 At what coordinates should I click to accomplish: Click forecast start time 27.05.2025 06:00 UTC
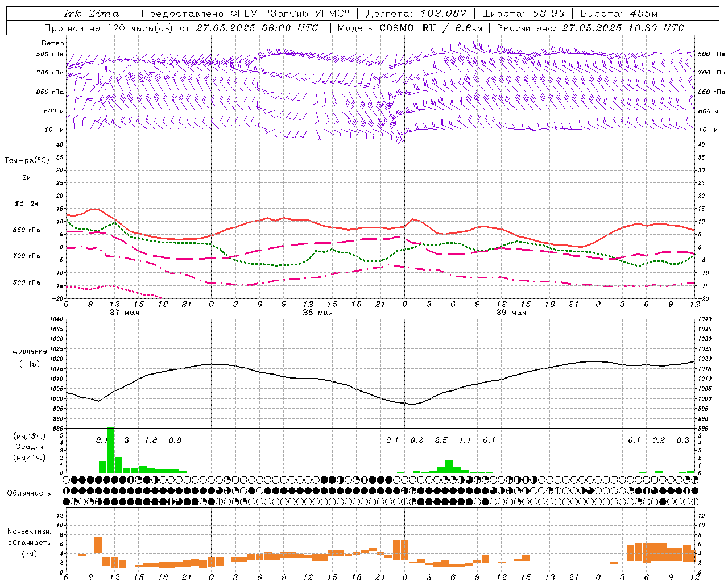[x=257, y=28]
